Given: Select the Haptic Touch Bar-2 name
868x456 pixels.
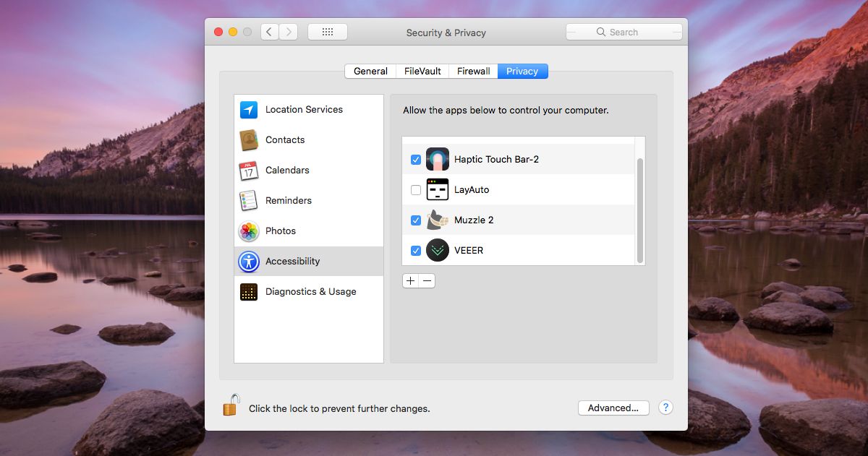Looking at the screenshot, I should [496, 160].
